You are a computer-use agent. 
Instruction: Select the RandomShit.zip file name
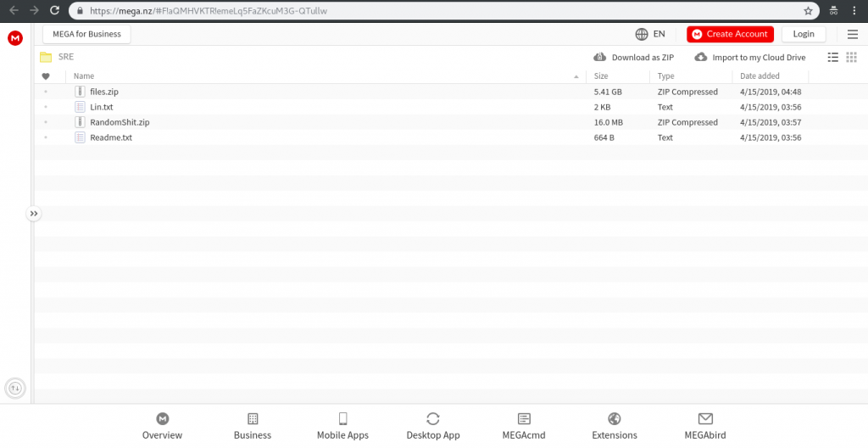coord(120,122)
